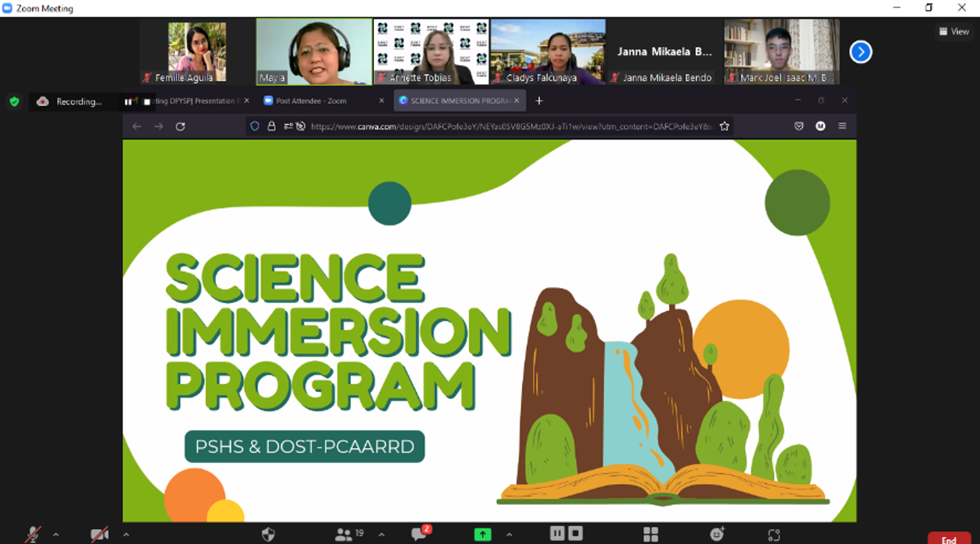Close the DPYSP Presentation tab
The image size is (980, 544).
point(247,101)
